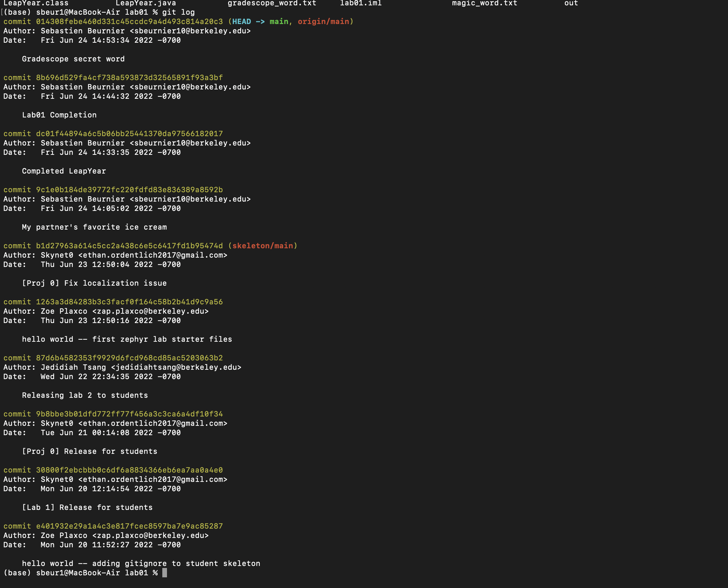Click the ethan.ordentlich2017@gmail.com email under skeleton/main
The height and width of the screenshot is (588, 728).
(x=153, y=255)
